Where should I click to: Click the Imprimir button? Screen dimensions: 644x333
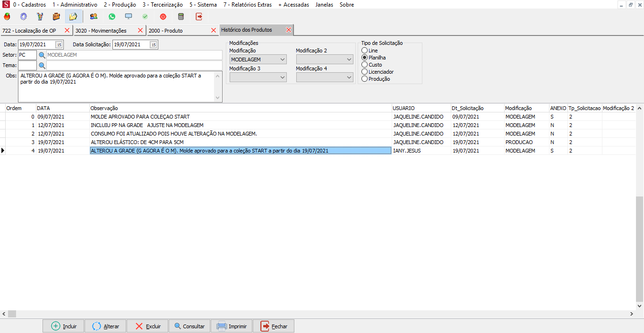(x=232, y=326)
